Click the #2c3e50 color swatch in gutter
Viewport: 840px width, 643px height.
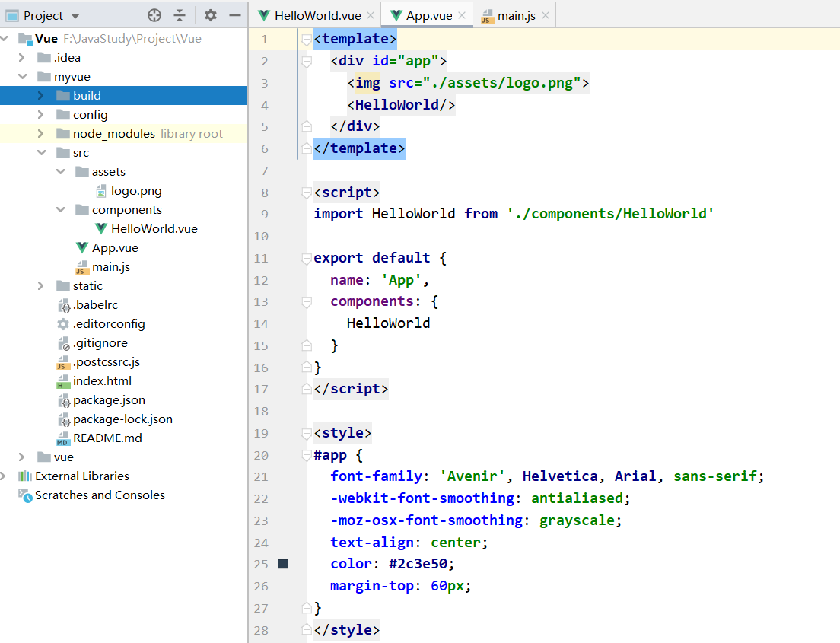pos(283,564)
